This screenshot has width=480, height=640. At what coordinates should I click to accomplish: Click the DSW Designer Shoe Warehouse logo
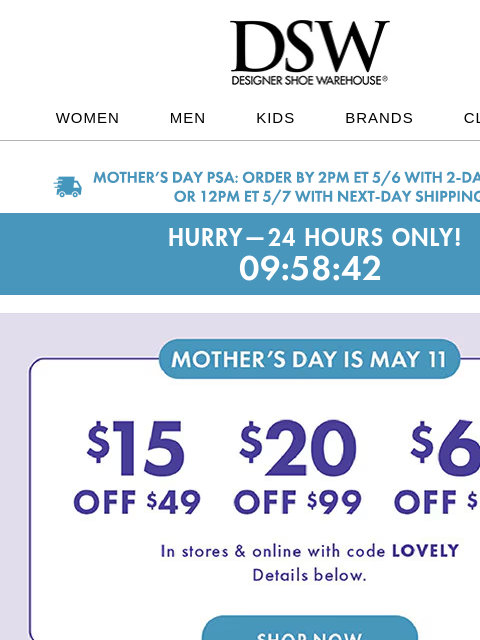[x=309, y=53]
